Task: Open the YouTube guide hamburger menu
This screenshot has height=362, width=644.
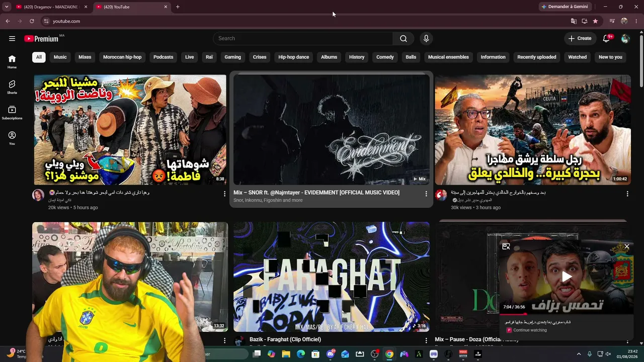Action: (x=12, y=39)
